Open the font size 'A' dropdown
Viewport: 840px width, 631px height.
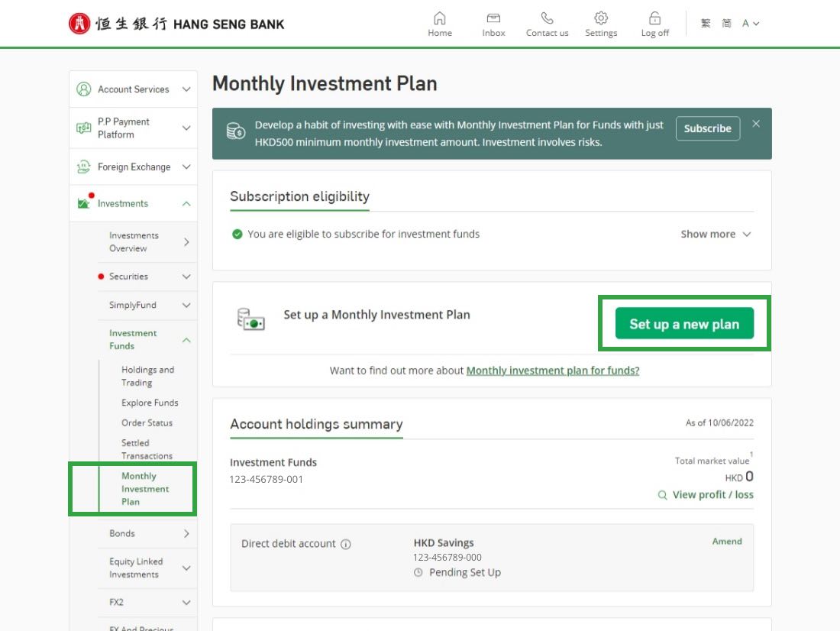click(x=751, y=23)
